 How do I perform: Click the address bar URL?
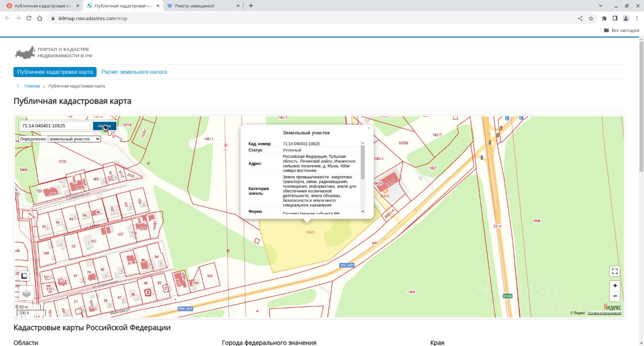[93, 18]
